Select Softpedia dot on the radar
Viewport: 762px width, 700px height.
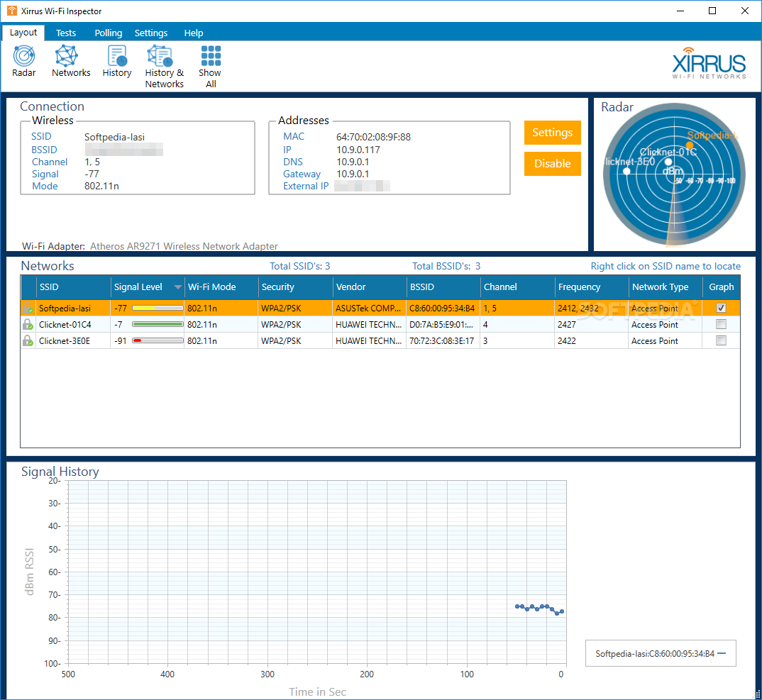690,145
